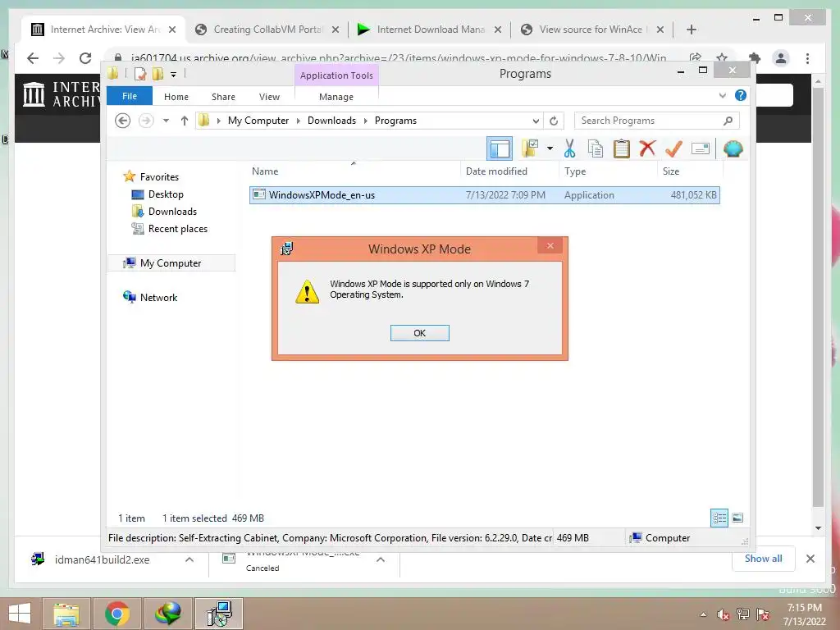The width and height of the screenshot is (840, 630).
Task: Go up one folder level
Action: pyautogui.click(x=185, y=121)
